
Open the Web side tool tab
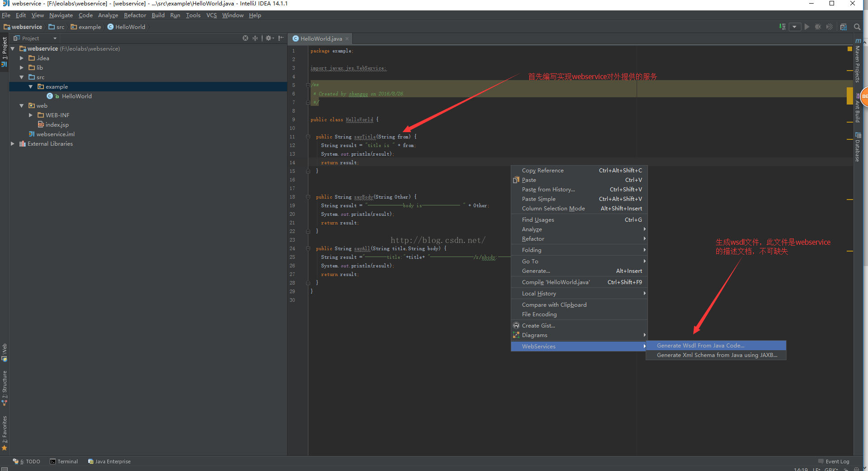pos(5,353)
